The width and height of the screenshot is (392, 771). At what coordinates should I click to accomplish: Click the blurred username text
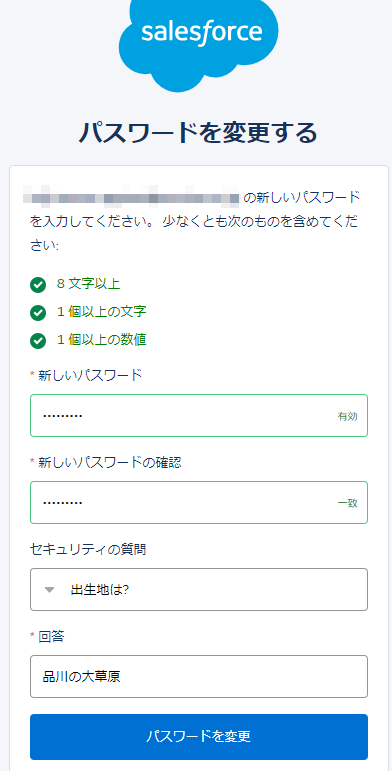click(131, 198)
